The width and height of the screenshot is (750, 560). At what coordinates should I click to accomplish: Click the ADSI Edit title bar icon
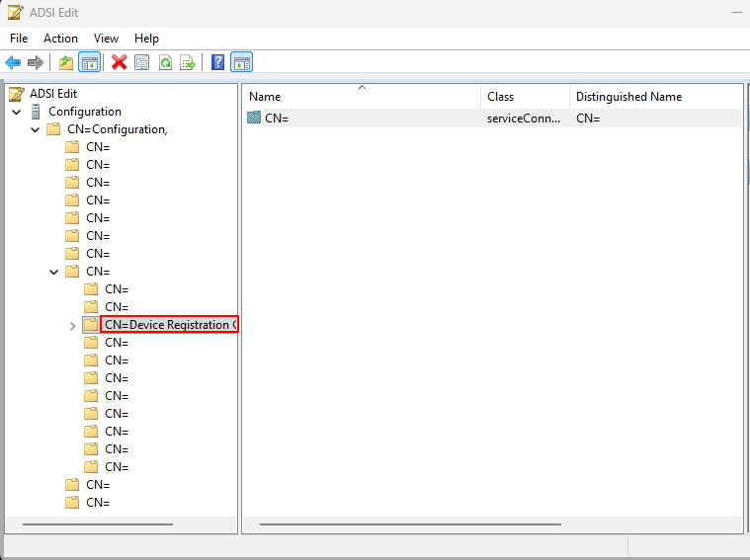click(15, 13)
